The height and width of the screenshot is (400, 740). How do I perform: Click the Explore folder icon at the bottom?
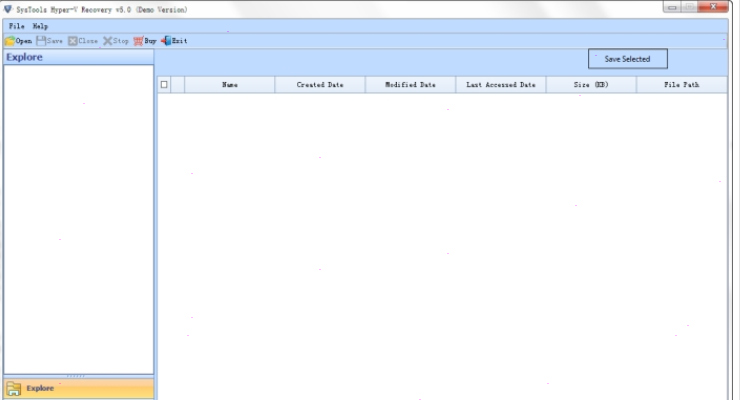pos(14,389)
